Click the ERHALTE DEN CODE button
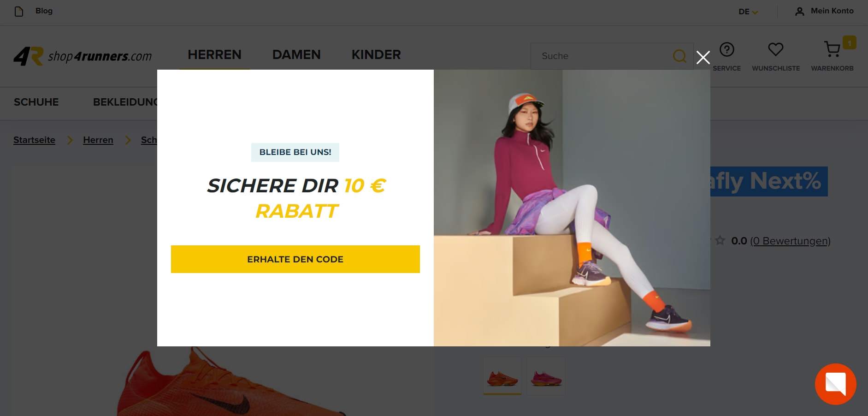868x416 pixels. [295, 259]
